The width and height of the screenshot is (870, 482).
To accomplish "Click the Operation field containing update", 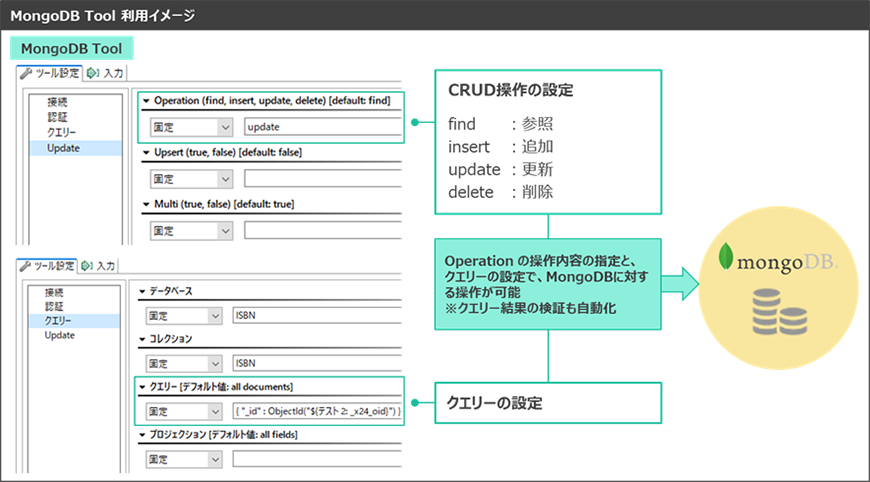I will point(323,127).
